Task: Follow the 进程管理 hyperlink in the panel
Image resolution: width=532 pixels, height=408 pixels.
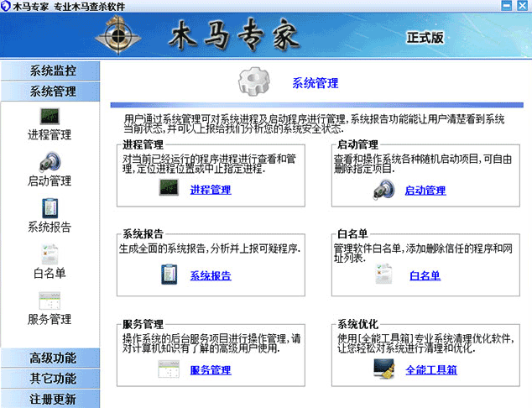Action: pyautogui.click(x=211, y=190)
